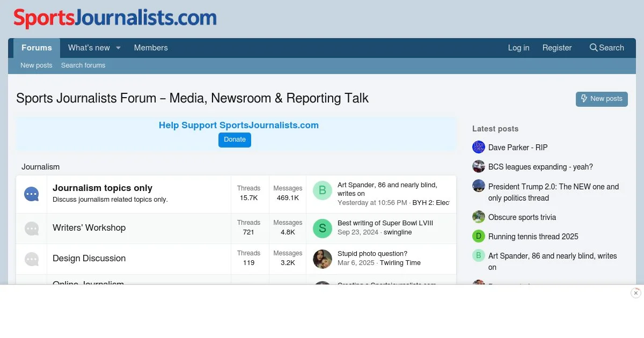Image resolution: width=644 pixels, height=338 pixels.
Task: Open the Members tab
Action: coord(151,48)
